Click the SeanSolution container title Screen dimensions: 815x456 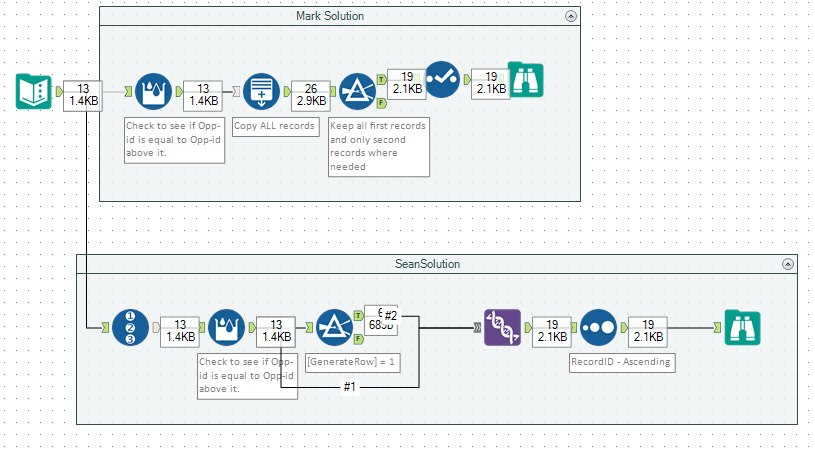click(427, 264)
